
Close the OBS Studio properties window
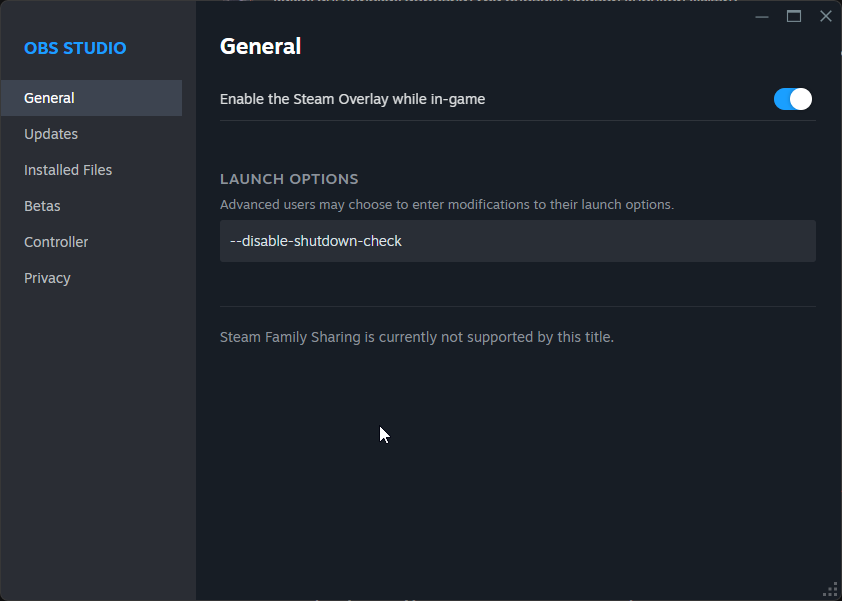[825, 16]
